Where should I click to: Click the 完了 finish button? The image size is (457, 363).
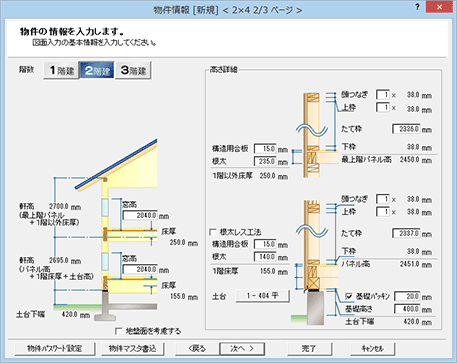point(309,349)
